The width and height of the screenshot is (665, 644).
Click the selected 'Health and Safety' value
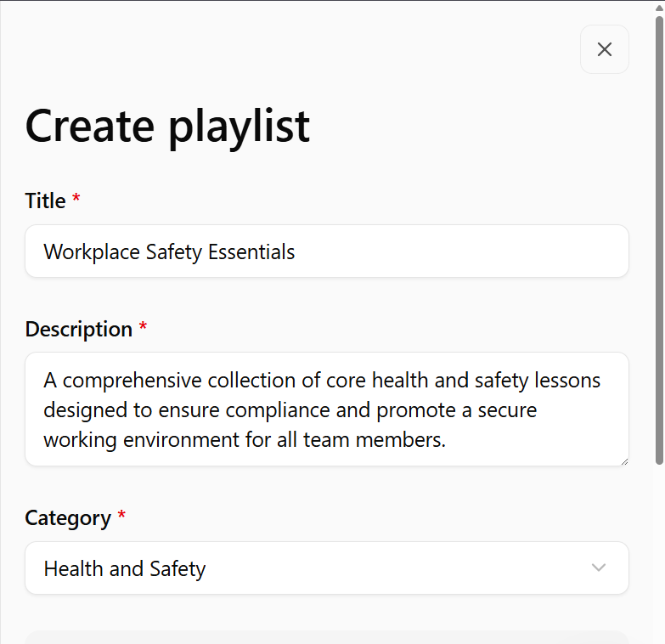125,569
